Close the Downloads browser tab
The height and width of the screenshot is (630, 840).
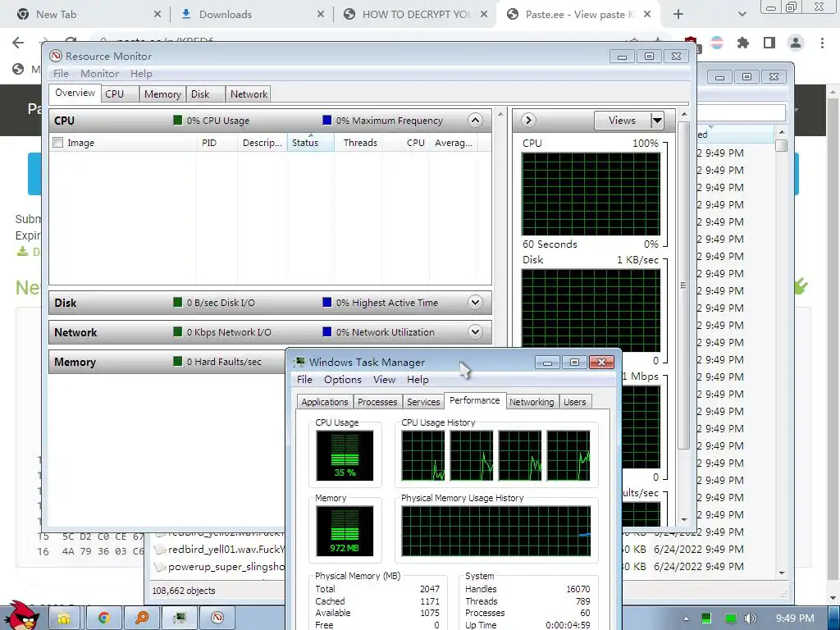click(321, 15)
